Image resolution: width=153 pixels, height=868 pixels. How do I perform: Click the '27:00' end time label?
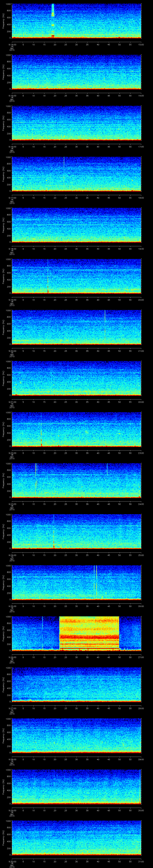(141, 657)
